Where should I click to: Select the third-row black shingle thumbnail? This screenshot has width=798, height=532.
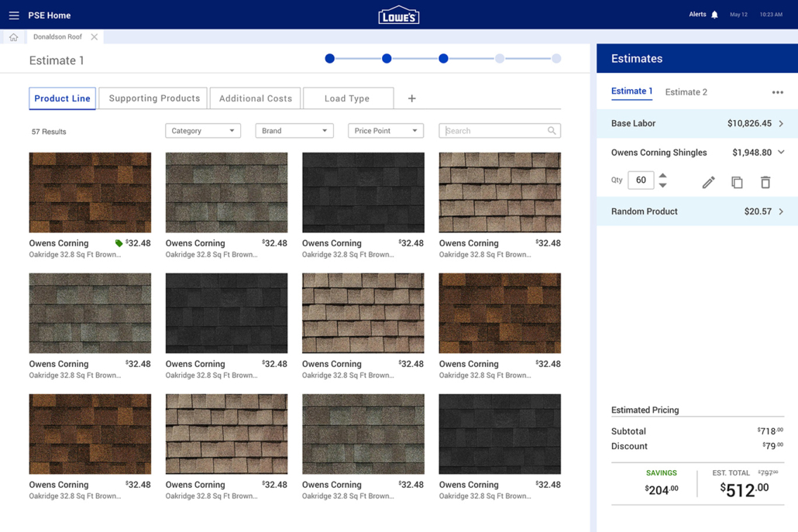500,434
